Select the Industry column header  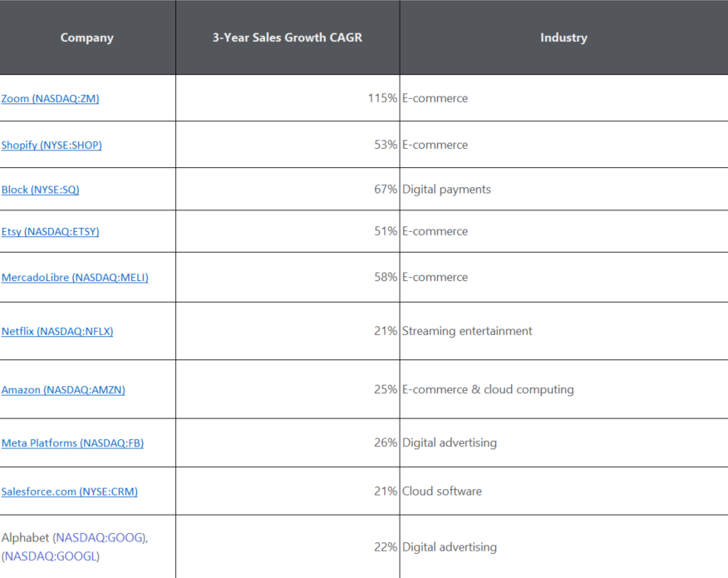coord(563,37)
